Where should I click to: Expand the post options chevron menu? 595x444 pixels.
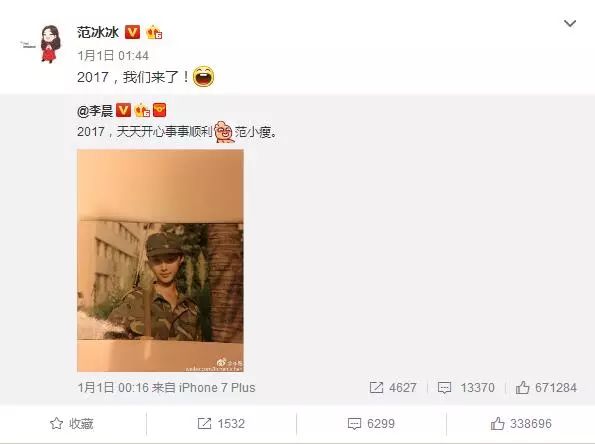coord(570,24)
